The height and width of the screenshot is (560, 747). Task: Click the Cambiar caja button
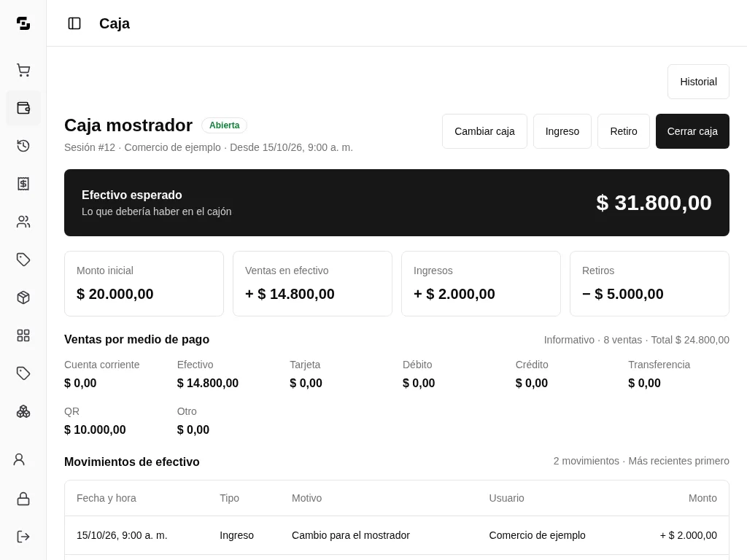click(x=484, y=131)
